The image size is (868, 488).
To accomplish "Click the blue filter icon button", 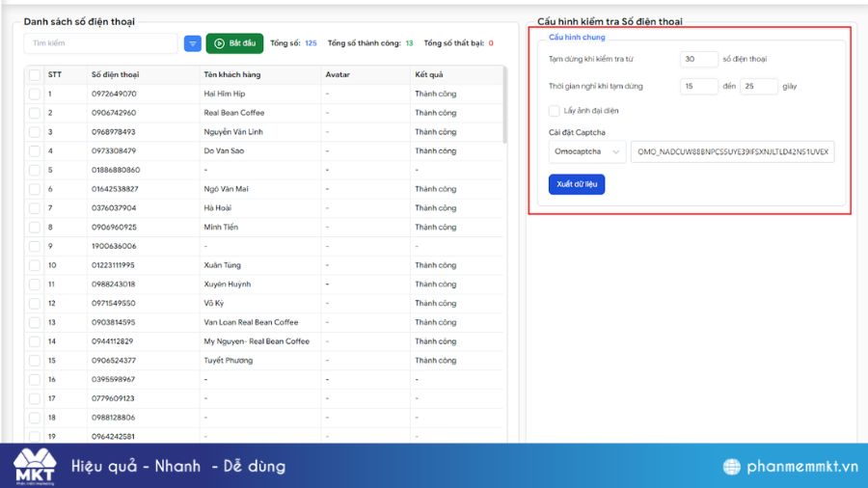I will coord(193,43).
